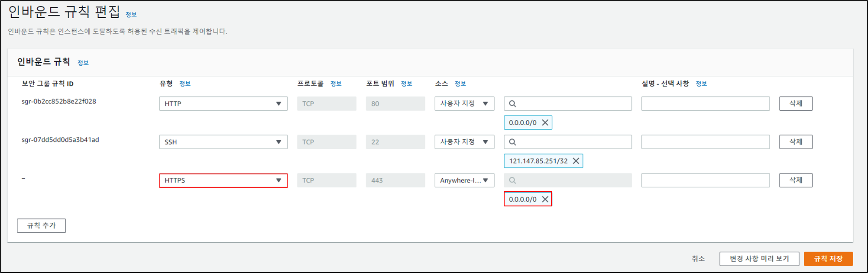Open 정보 link beside 인바운드 규칙 heading
Image resolution: width=868 pixels, height=273 pixels.
click(83, 63)
